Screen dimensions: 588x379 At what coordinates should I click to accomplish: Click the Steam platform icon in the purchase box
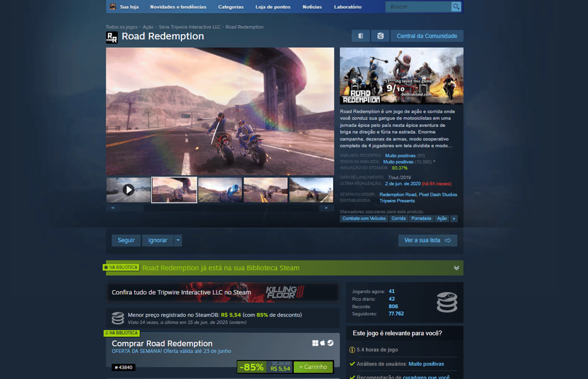pyautogui.click(x=331, y=343)
